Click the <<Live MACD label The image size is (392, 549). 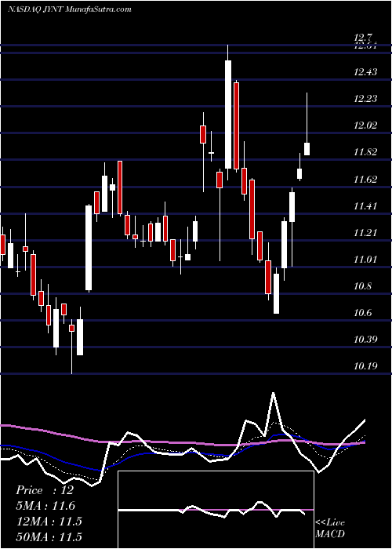(x=330, y=528)
